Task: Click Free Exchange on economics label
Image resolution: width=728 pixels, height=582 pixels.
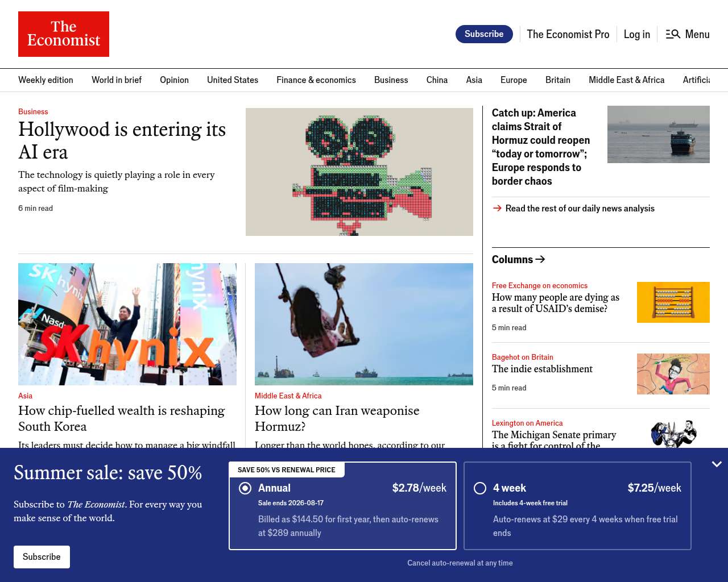Action: (x=540, y=285)
